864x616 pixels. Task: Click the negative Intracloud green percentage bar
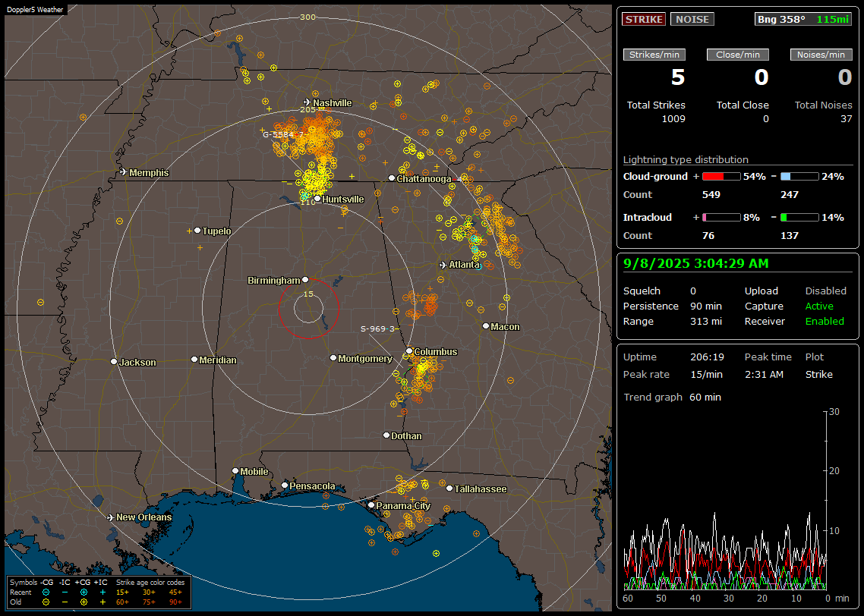[799, 218]
